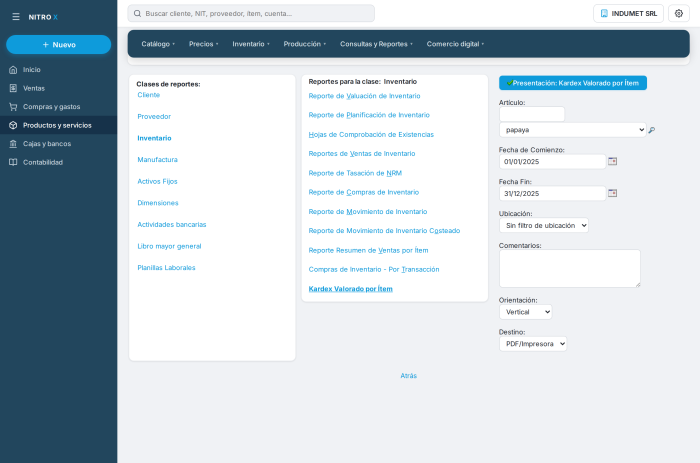Open the Orientación Vertical dropdown
This screenshot has width=700, height=463.
coord(525,312)
